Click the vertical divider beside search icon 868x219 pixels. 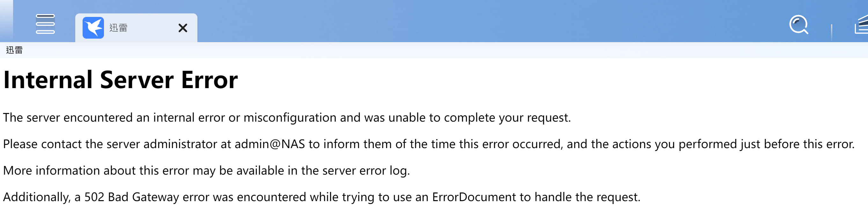[x=831, y=32]
